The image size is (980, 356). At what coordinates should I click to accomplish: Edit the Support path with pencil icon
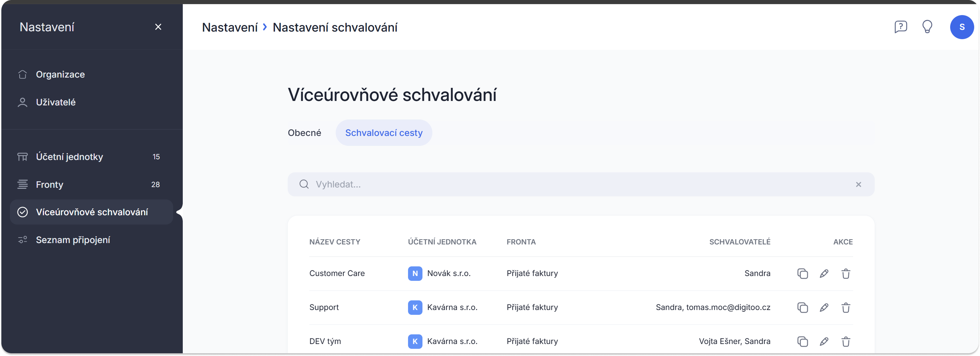pyautogui.click(x=824, y=307)
